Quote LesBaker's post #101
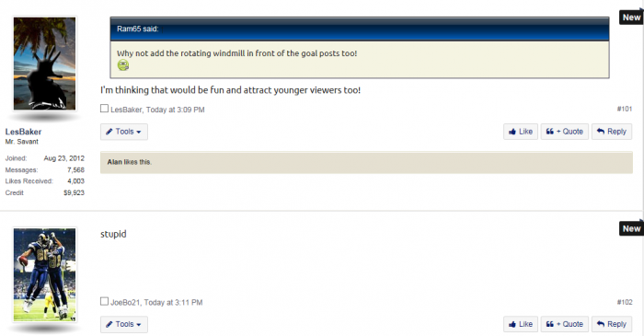This screenshot has height=336, width=644. pos(564,132)
